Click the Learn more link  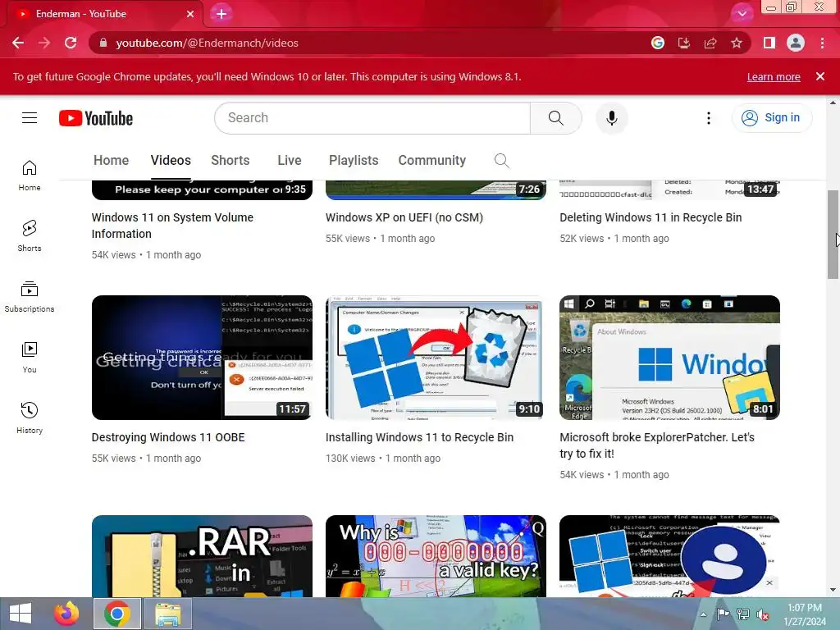[x=774, y=76]
